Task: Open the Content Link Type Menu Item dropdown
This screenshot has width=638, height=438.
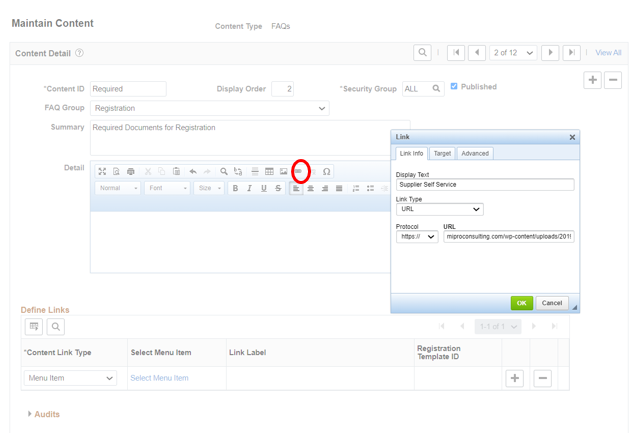Action: point(70,378)
